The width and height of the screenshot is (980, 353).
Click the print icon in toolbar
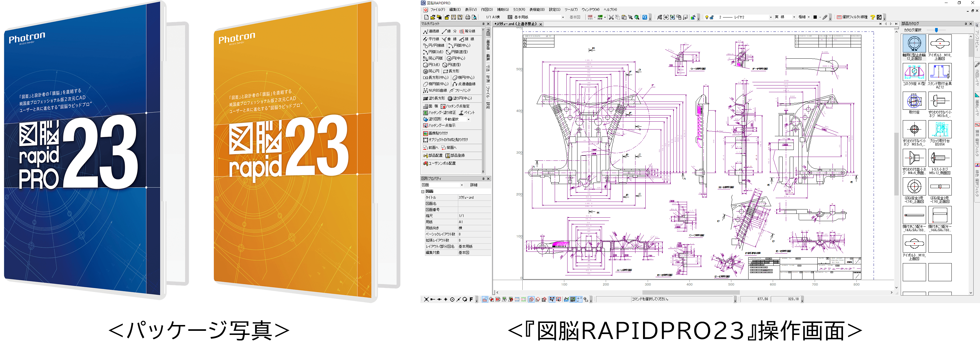point(468,17)
